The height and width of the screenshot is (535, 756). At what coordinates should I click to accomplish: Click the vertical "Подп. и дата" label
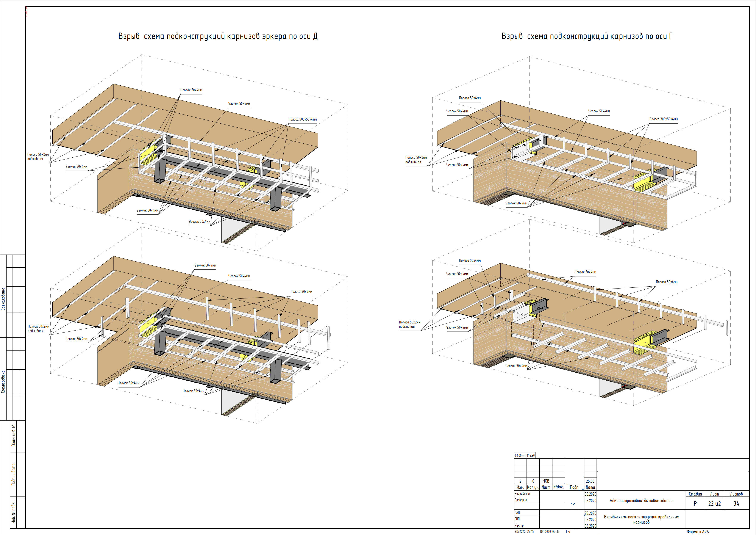coord(14,474)
